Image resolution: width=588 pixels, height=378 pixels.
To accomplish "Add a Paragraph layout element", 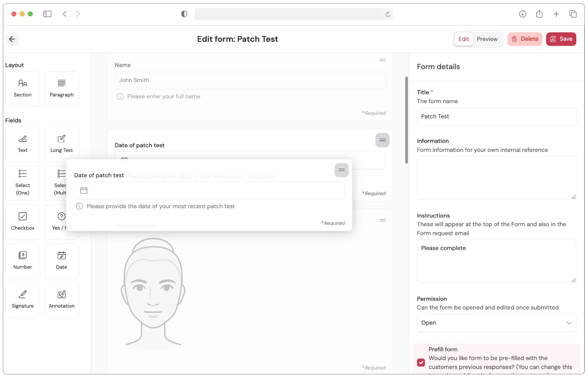I will [x=61, y=89].
